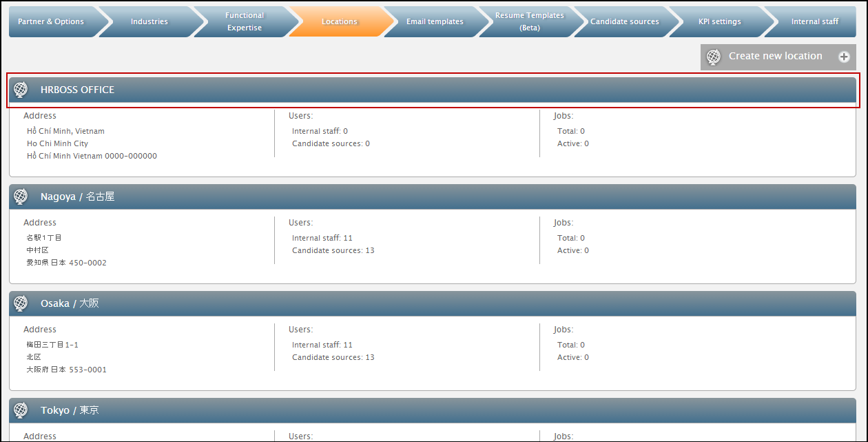Open Resume Templates (Beta) tab

coord(530,21)
